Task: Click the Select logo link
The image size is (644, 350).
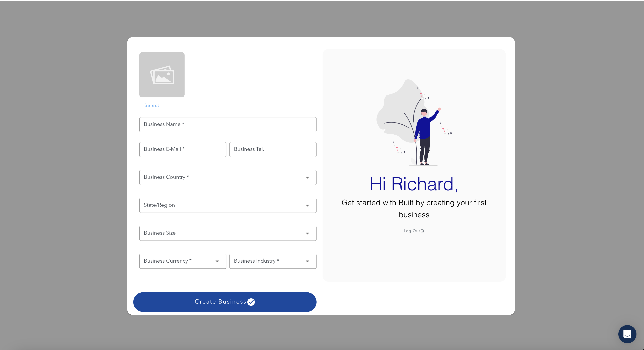Action: click(152, 105)
